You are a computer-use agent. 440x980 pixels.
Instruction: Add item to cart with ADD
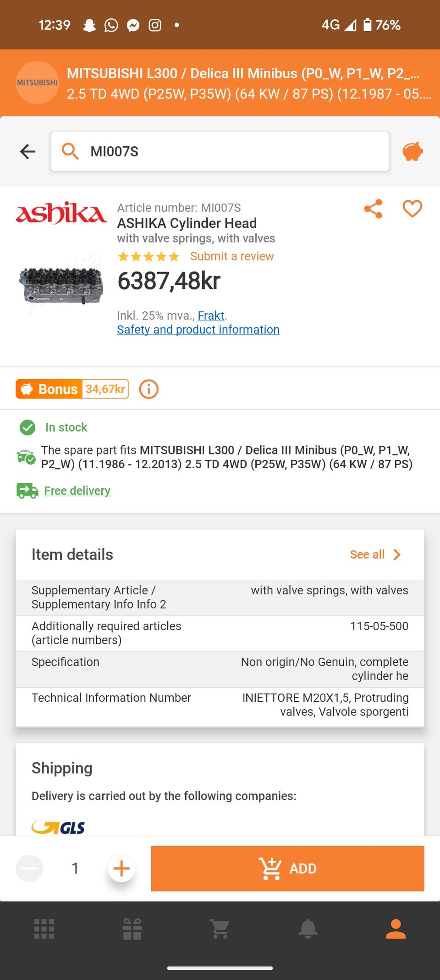[x=287, y=869]
